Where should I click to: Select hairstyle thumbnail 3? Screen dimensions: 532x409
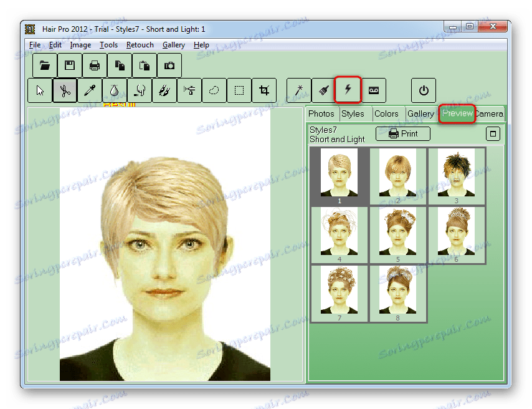coord(457,176)
